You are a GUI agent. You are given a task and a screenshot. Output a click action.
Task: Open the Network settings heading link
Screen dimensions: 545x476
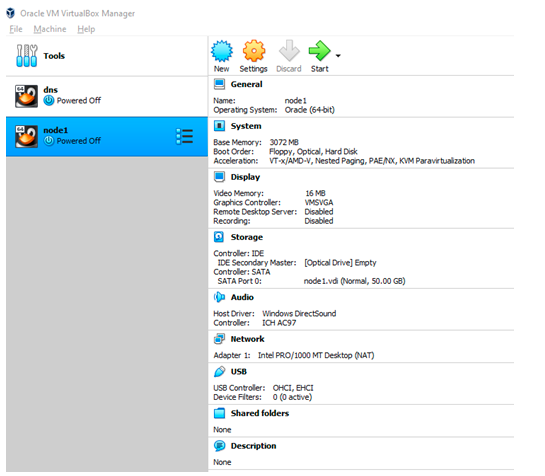tap(247, 339)
